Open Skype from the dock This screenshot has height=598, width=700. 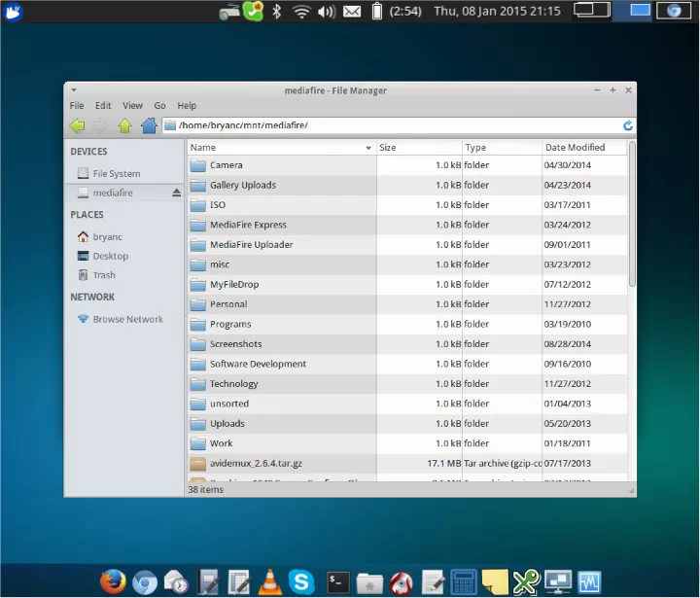pyautogui.click(x=301, y=581)
